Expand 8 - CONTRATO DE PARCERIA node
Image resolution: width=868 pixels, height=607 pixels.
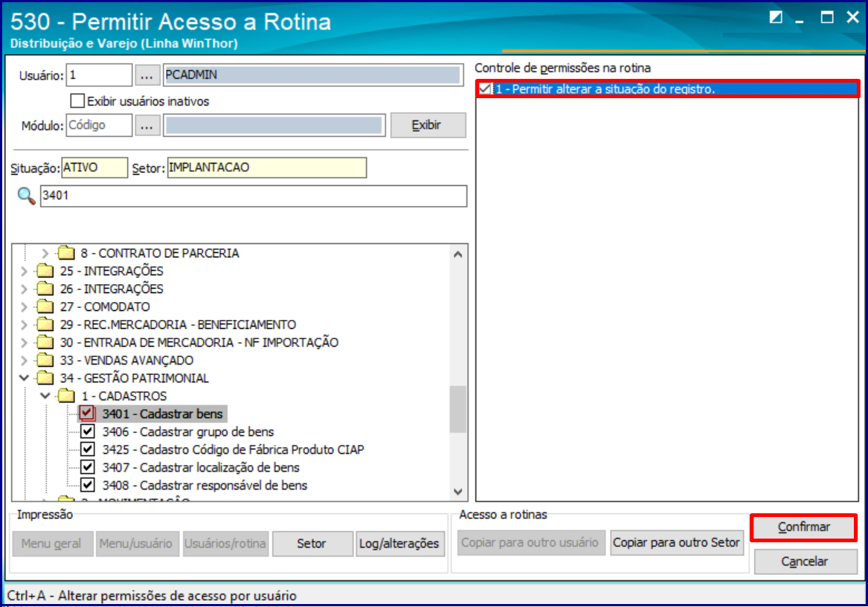coord(45,253)
